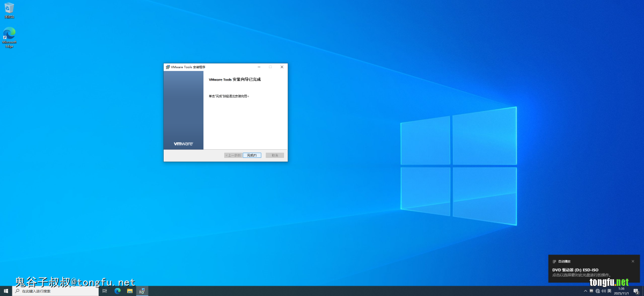Open Task View from the taskbar
Screen dimensions: 644x296
point(105,291)
